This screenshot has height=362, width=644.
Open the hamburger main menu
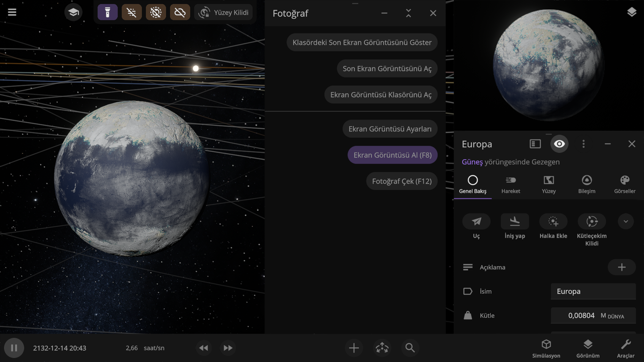coord(12,12)
